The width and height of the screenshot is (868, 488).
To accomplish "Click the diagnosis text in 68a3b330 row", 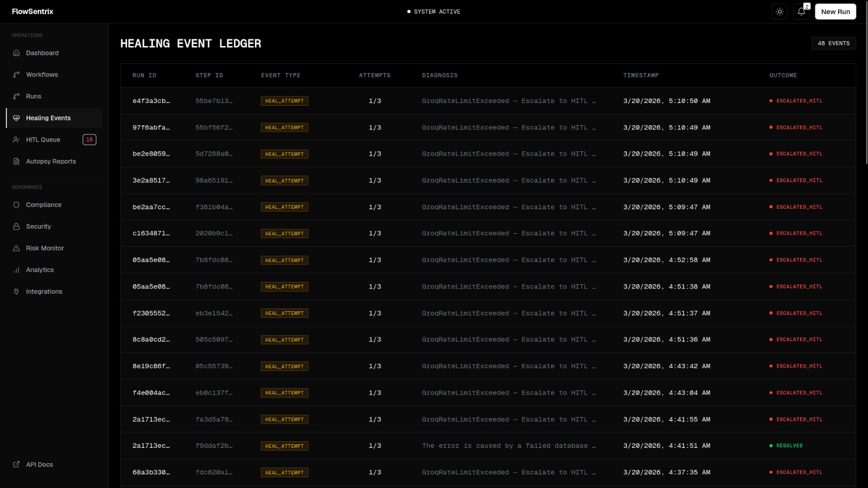I will pyautogui.click(x=509, y=472).
